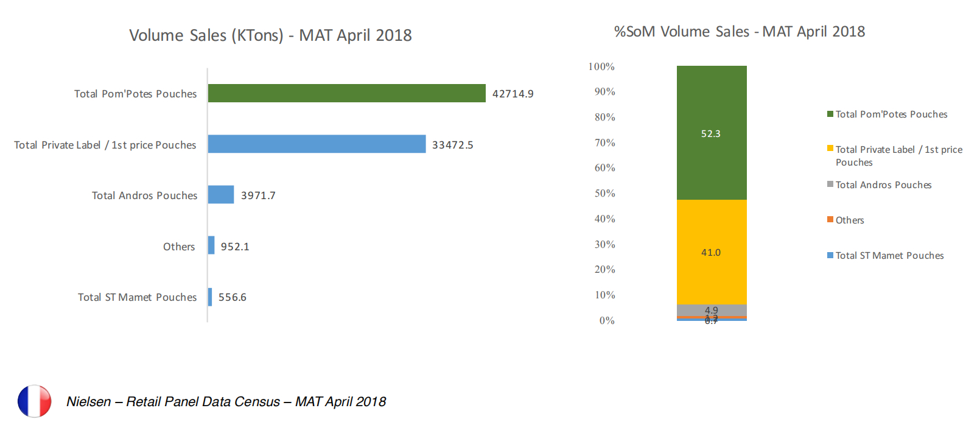
Task: Click the value label '556.6'
Action: 233,297
